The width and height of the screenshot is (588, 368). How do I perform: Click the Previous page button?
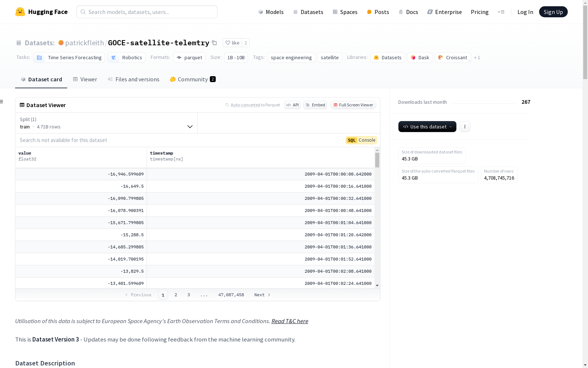(x=138, y=295)
